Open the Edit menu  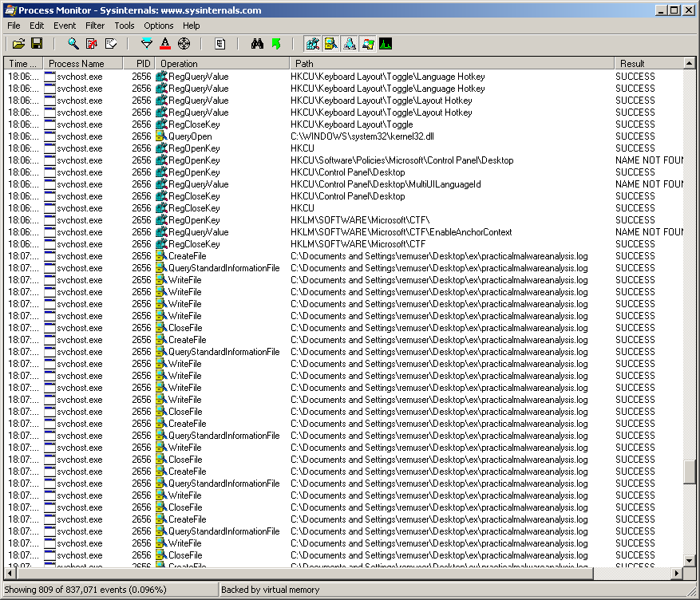pyautogui.click(x=37, y=26)
